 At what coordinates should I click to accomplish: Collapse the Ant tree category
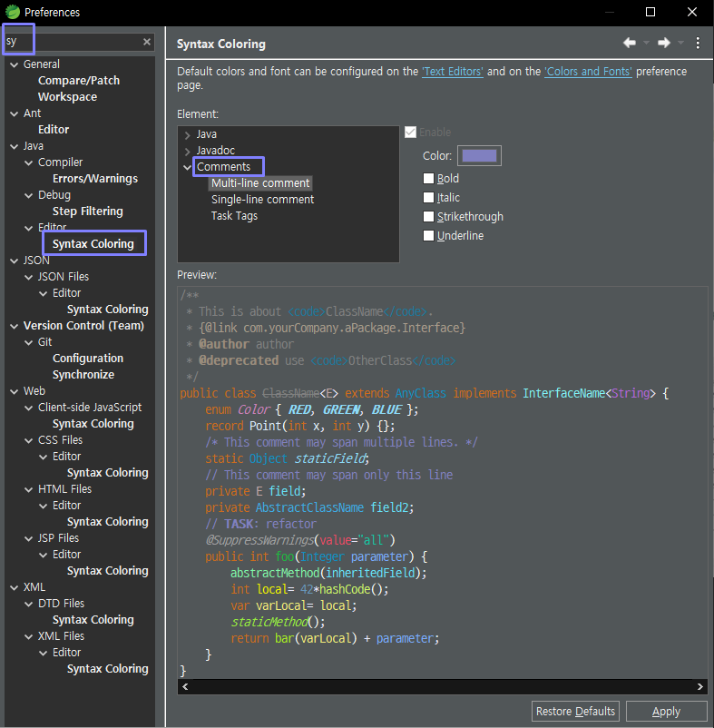pyautogui.click(x=14, y=113)
